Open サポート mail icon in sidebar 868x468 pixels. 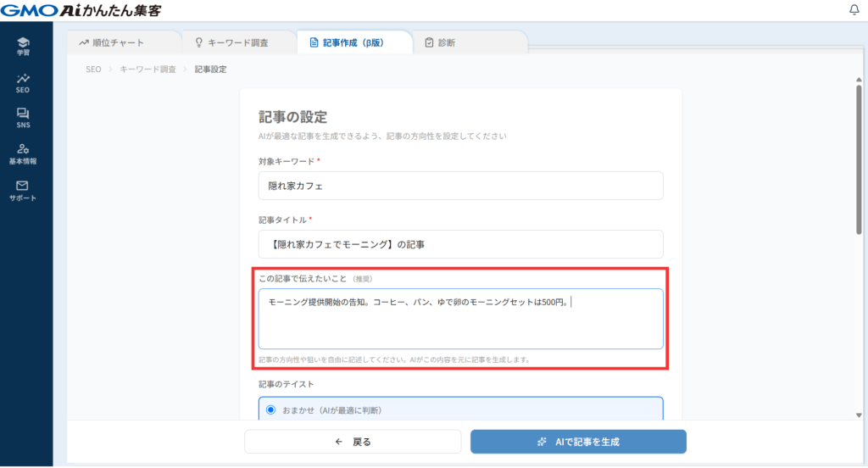point(23,190)
